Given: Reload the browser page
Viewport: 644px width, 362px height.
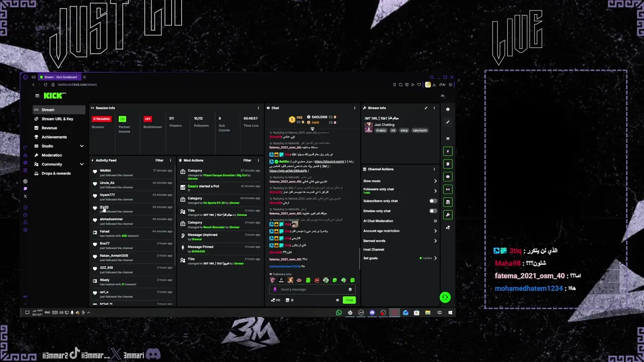Looking at the screenshot, I should (45, 84).
